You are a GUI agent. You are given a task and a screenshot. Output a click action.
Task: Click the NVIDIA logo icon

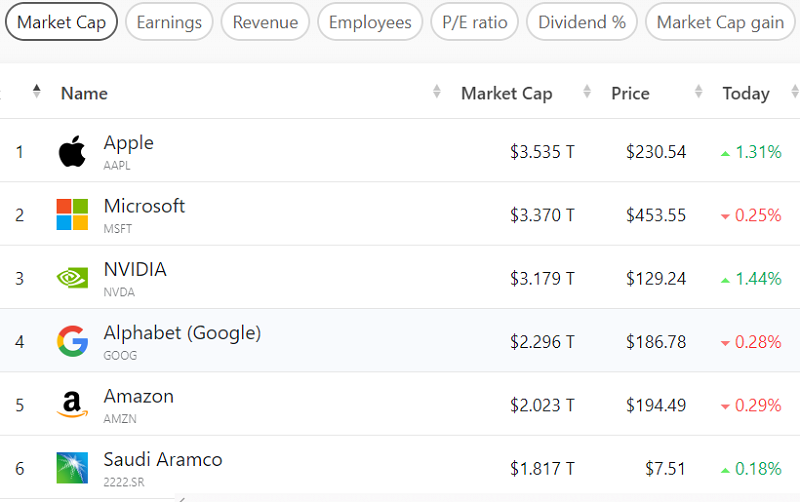72,278
